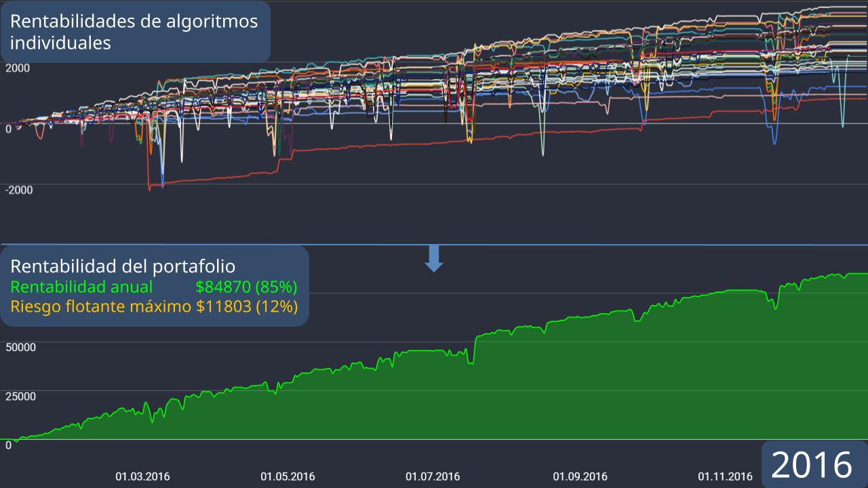This screenshot has width=868, height=488.
Task: Click the '0' label of the upper chart
Action: click(x=8, y=129)
